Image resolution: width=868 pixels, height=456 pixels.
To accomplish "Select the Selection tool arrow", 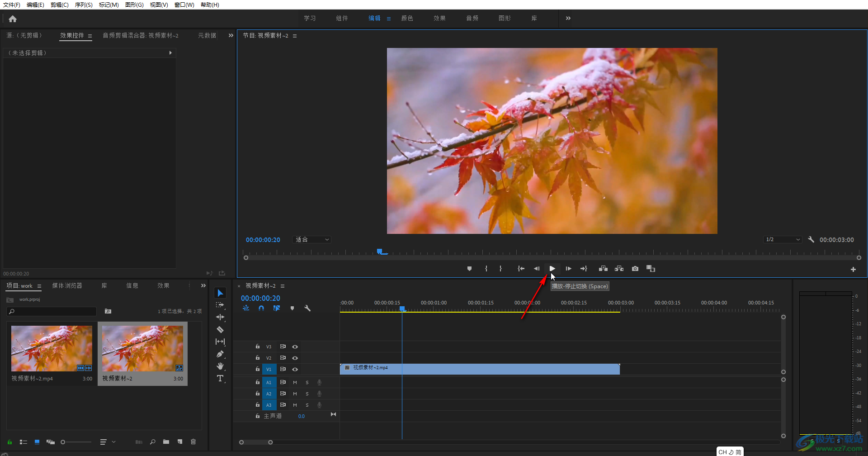I will [220, 293].
